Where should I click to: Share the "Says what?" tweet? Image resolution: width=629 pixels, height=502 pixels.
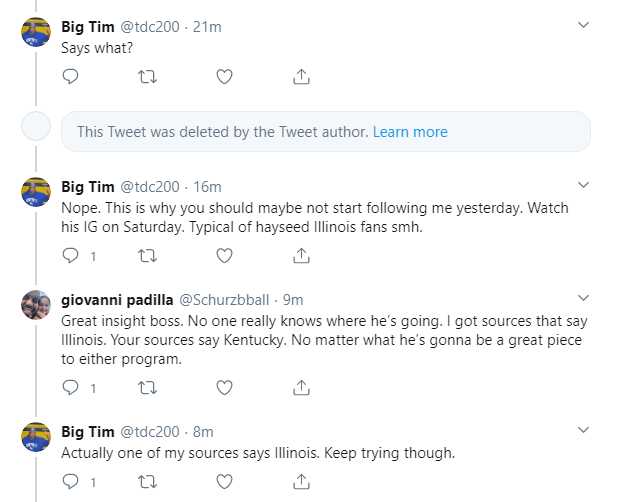point(301,76)
